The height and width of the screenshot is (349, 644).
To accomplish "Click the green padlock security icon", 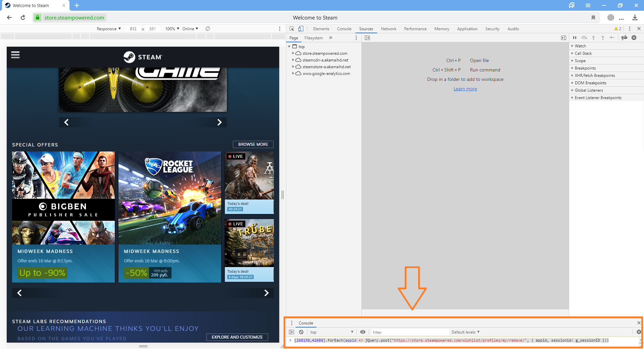I will tap(38, 17).
